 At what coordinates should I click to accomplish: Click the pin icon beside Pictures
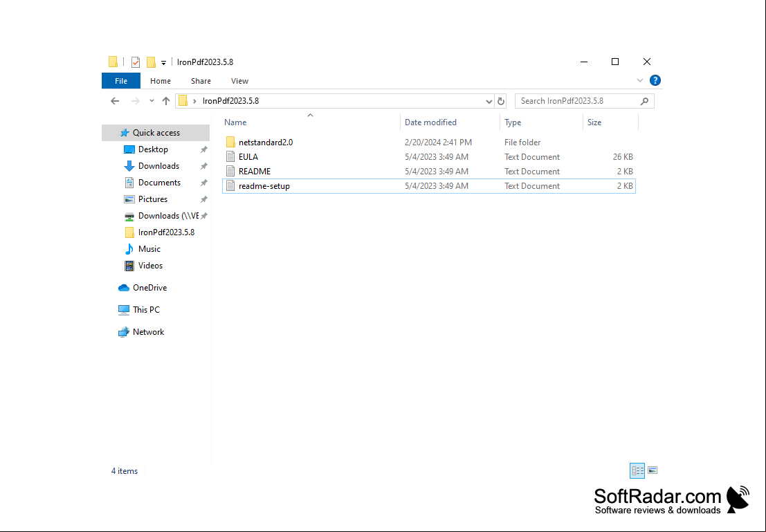coord(203,199)
